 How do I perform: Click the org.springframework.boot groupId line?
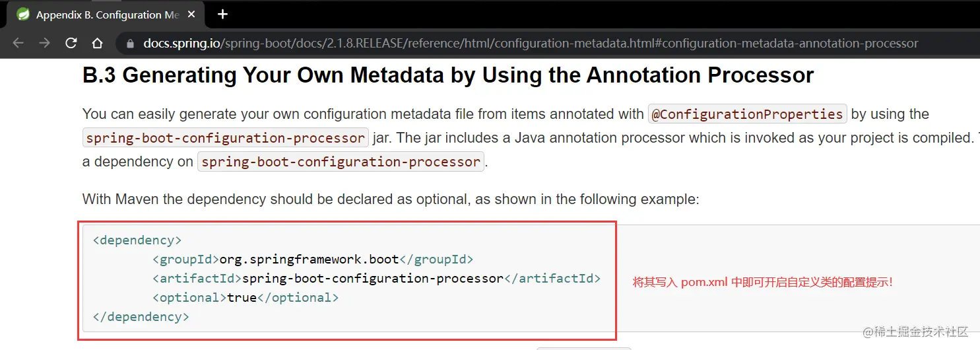tap(313, 259)
